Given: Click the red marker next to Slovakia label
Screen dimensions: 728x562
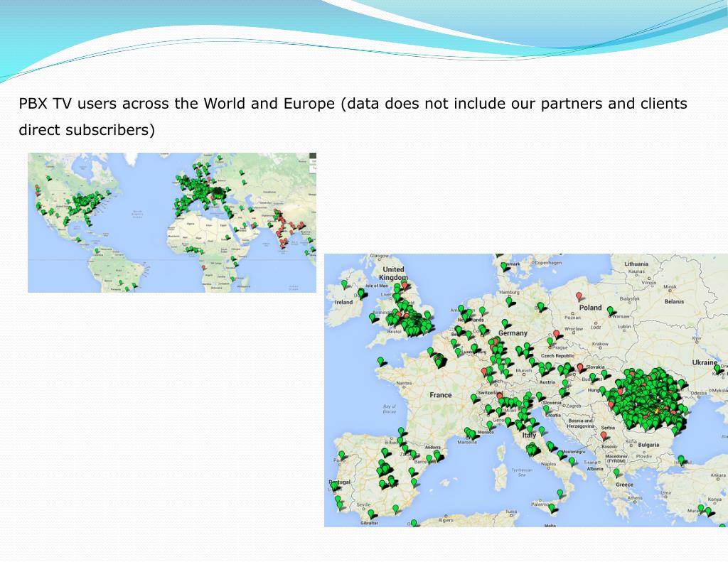Looking at the screenshot, I should (580, 367).
